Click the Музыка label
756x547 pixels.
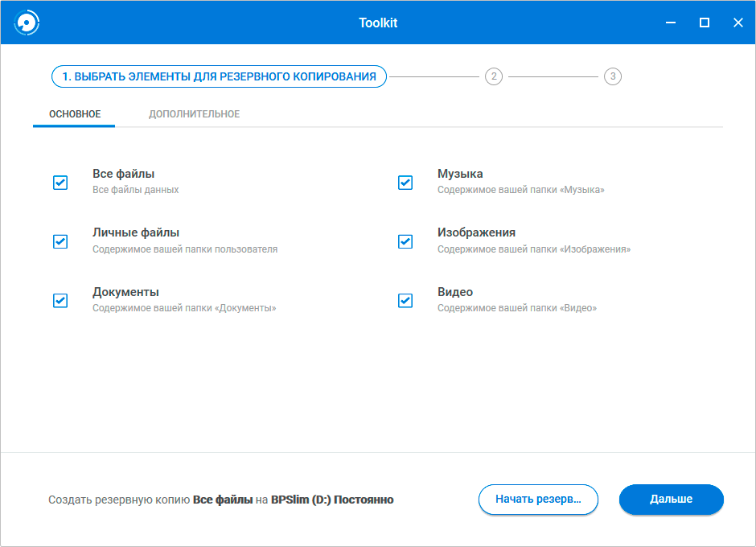click(460, 174)
